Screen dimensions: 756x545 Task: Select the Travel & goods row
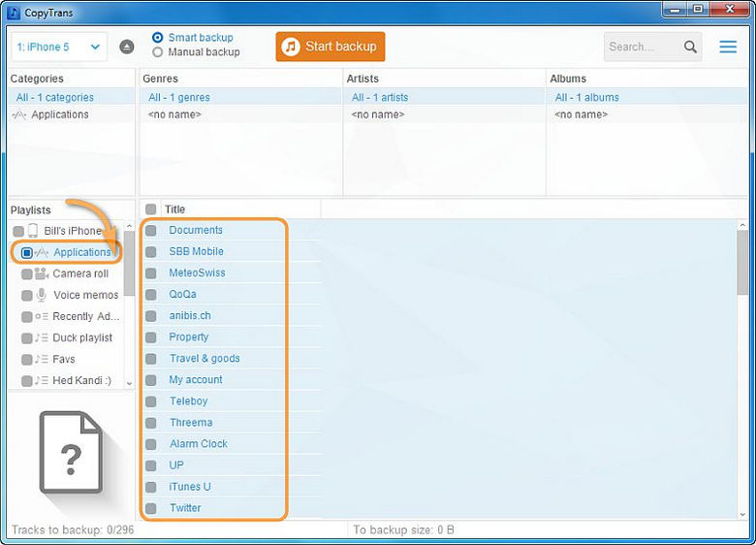coord(231,359)
